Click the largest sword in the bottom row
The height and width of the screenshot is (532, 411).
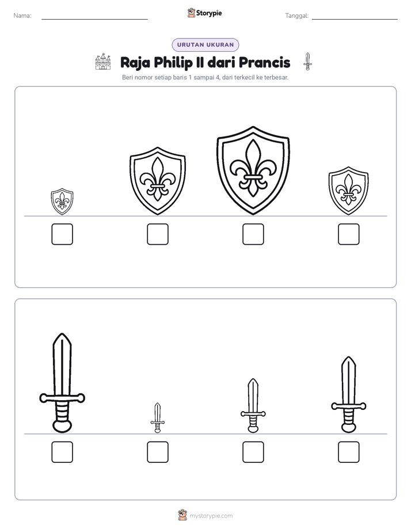click(62, 383)
